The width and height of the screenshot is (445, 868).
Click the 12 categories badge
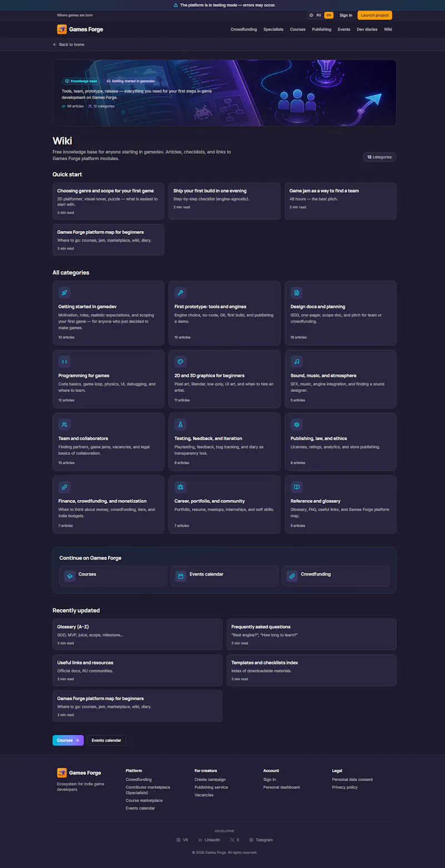point(379,157)
